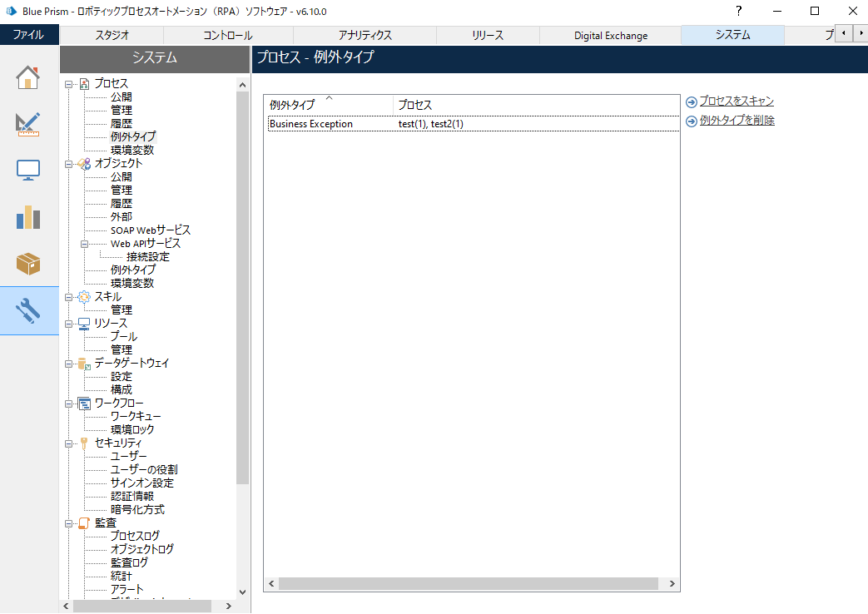Click the ワークフロー tree icon
Screen dimensions: 868x614
pyautogui.click(x=84, y=404)
